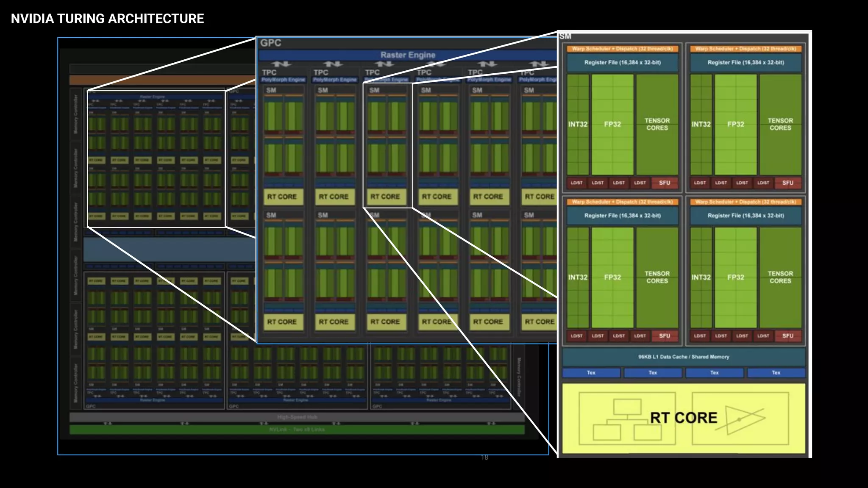
Task: Click the slide page number "18"
Action: coord(485,457)
